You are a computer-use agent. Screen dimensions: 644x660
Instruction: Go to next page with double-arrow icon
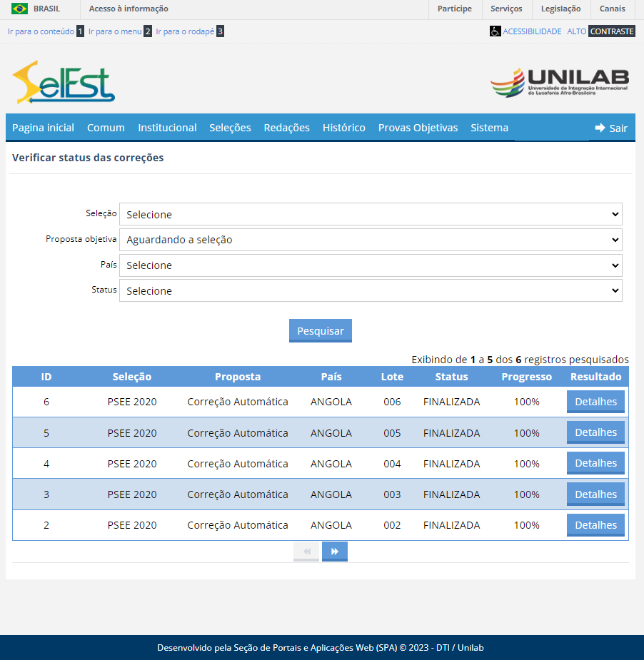(x=334, y=551)
